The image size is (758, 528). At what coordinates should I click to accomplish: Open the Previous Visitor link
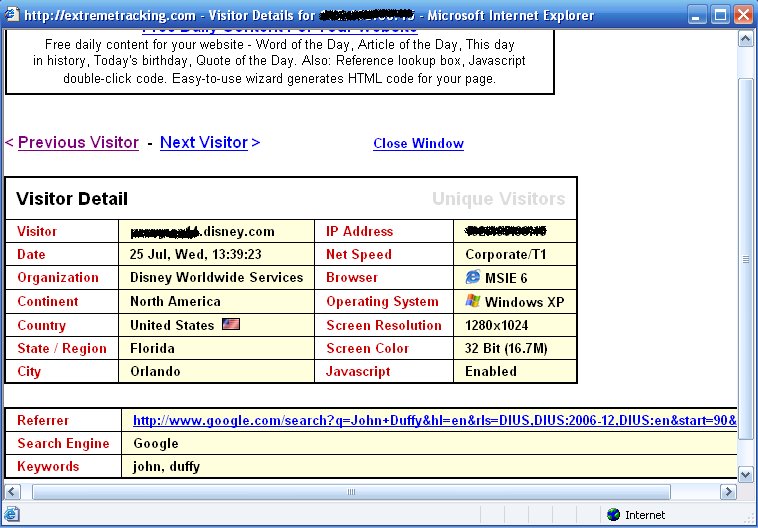click(78, 143)
